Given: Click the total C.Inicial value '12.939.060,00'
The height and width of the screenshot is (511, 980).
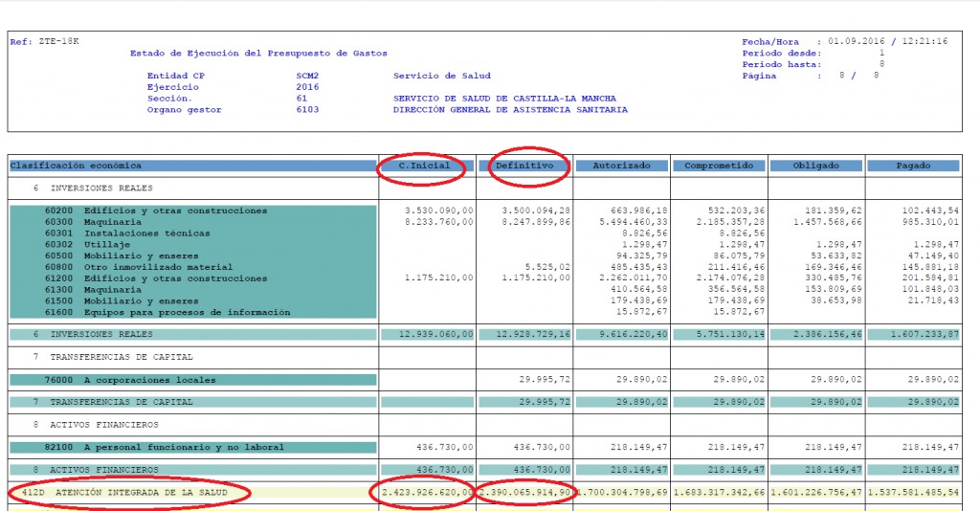Looking at the screenshot, I should [x=436, y=334].
